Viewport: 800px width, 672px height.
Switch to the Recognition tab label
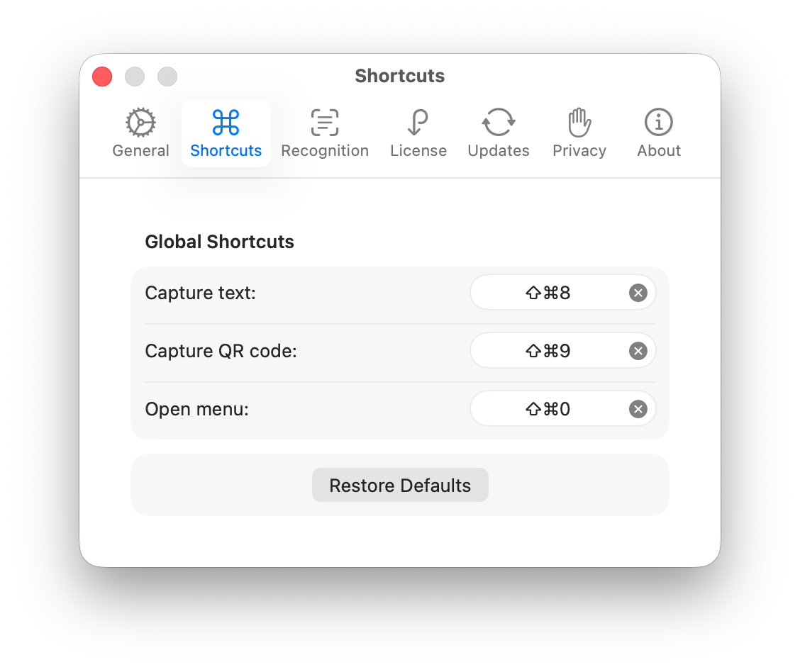325,151
